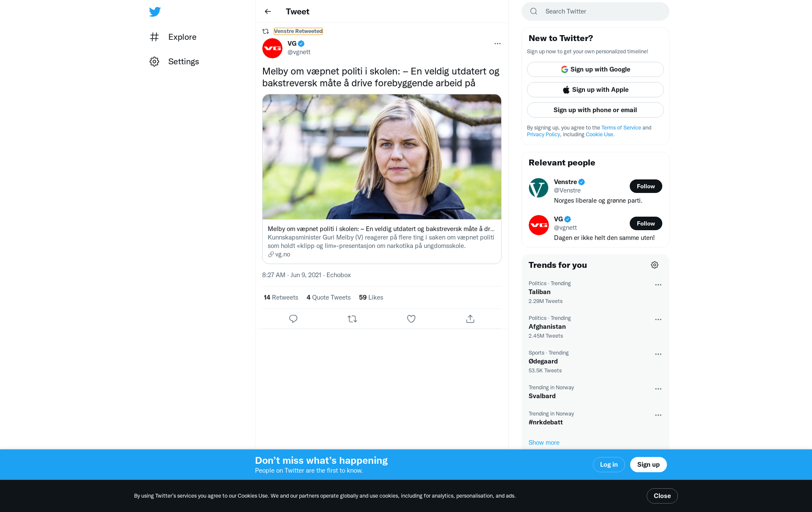Open Afghanistan trend
Screen dimensions: 812x512
tap(595, 327)
